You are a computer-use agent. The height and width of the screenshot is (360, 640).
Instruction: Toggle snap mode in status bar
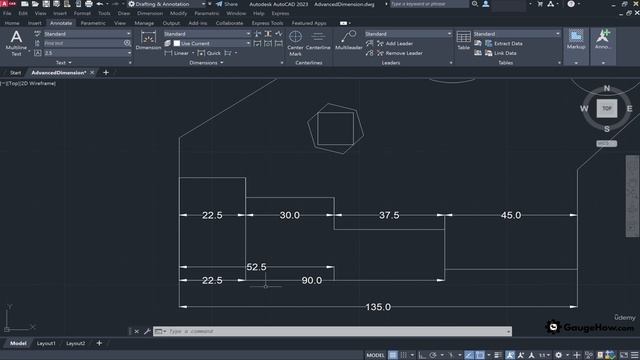pyautogui.click(x=403, y=355)
